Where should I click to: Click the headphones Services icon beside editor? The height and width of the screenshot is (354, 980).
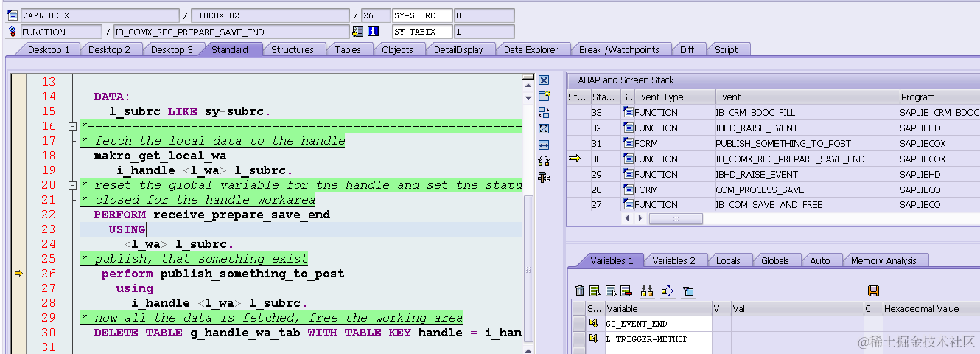tap(544, 161)
